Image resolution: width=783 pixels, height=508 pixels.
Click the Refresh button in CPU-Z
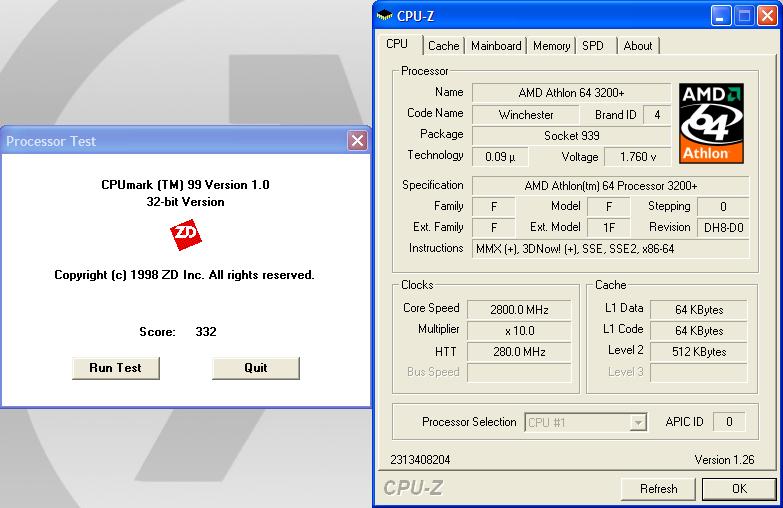659,489
